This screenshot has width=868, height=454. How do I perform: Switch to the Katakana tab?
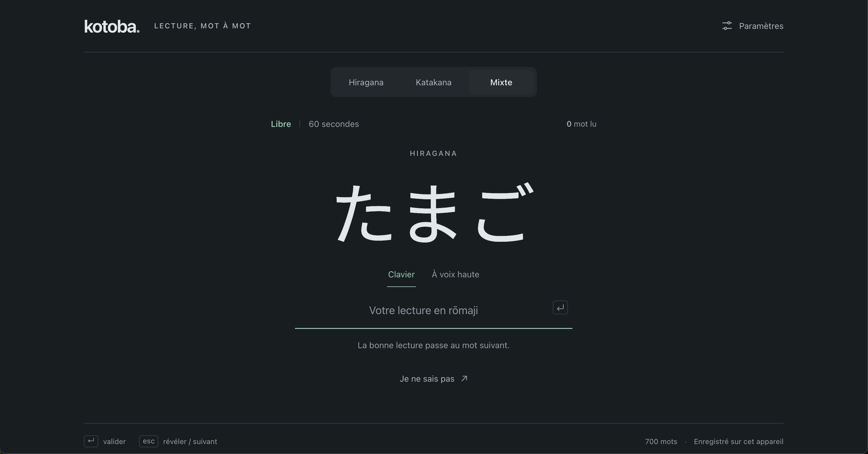click(433, 82)
